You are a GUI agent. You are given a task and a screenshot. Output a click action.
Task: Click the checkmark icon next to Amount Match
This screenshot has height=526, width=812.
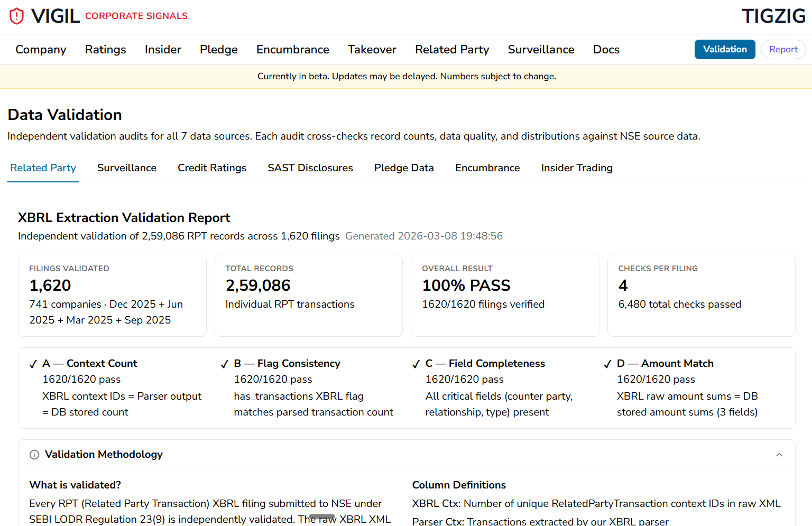pos(607,364)
